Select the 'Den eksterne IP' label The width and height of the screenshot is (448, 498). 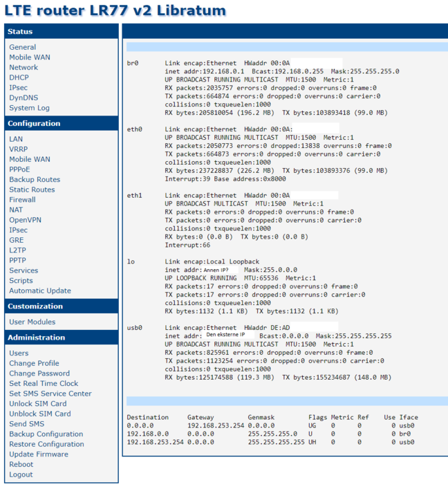225,335
